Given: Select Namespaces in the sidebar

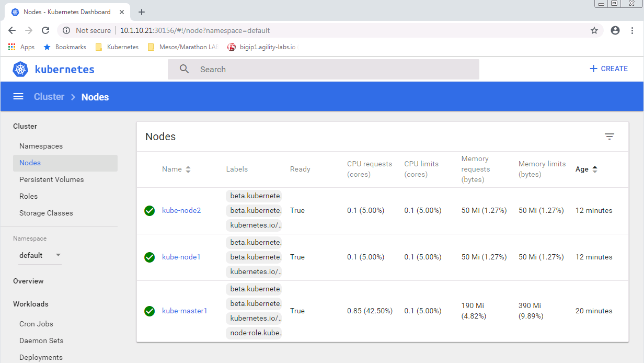Looking at the screenshot, I should (x=41, y=146).
